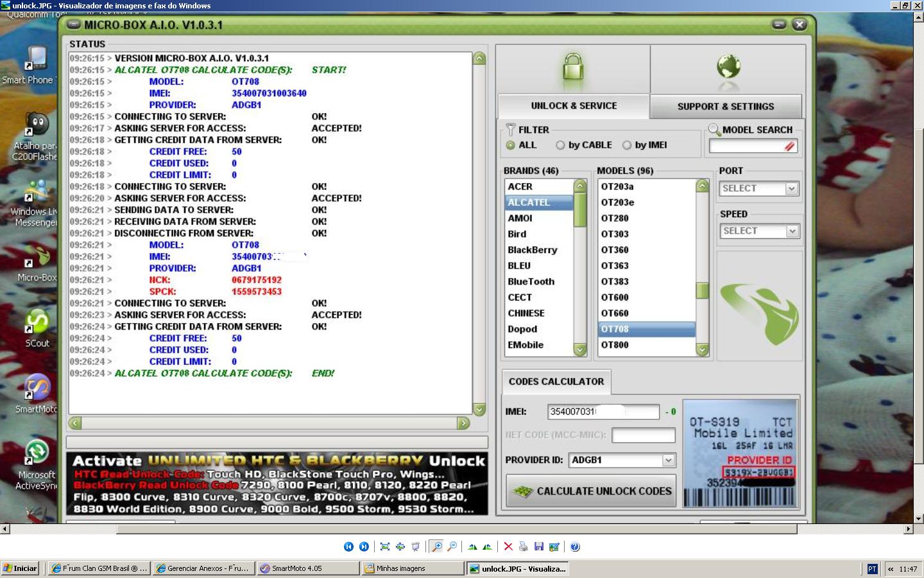924x578 pixels.
Task: Go to next image in viewer toolbar
Action: (x=364, y=547)
